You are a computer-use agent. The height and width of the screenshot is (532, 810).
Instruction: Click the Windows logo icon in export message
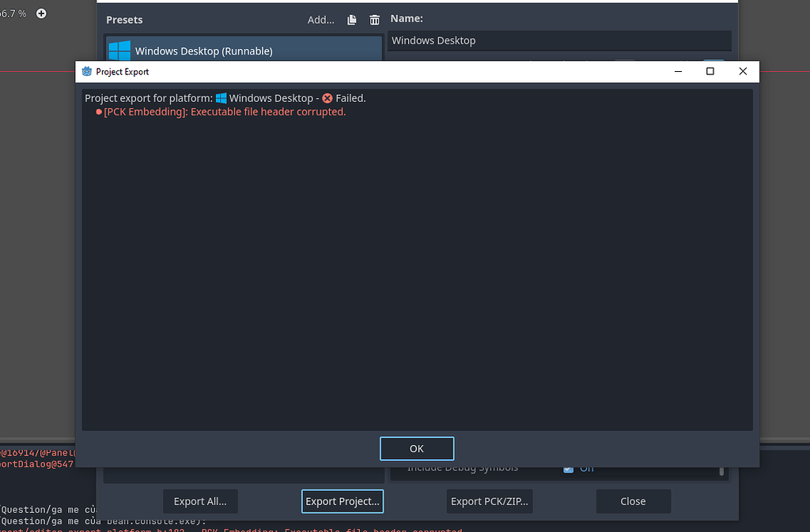click(221, 98)
